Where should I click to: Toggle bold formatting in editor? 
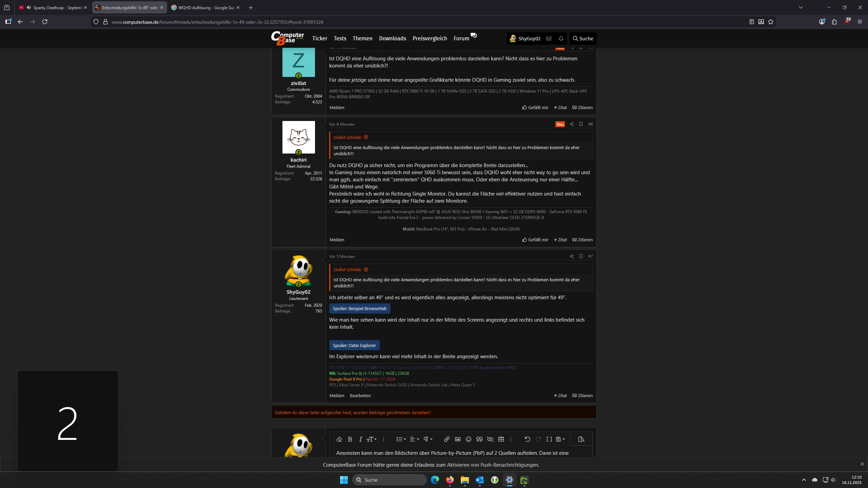(x=350, y=439)
